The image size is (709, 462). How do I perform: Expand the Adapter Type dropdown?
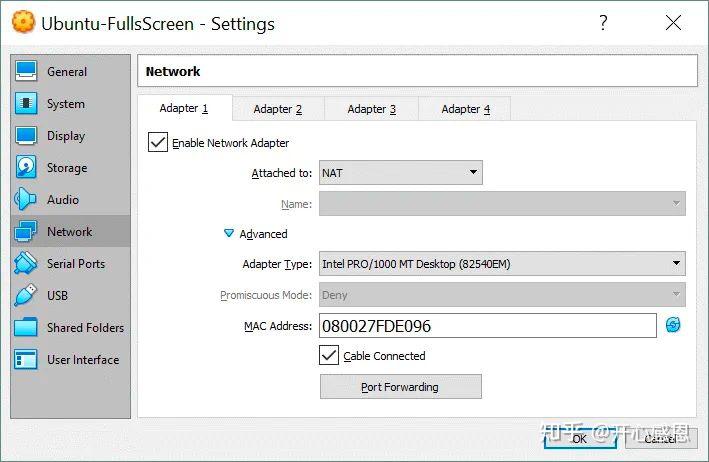click(502, 264)
